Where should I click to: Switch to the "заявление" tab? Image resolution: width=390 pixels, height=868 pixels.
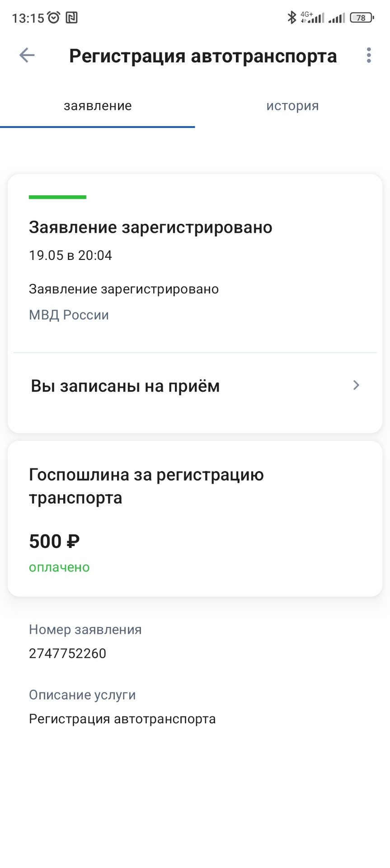pos(98,106)
